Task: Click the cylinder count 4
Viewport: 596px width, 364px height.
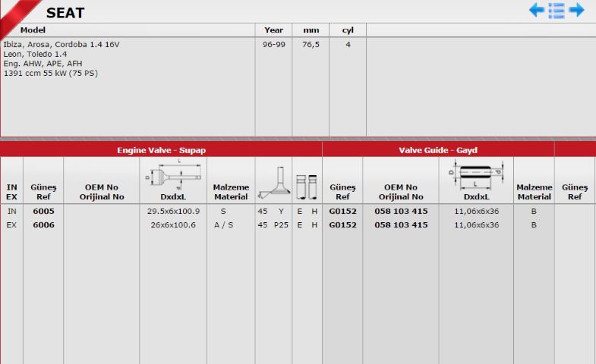Action: click(x=348, y=45)
